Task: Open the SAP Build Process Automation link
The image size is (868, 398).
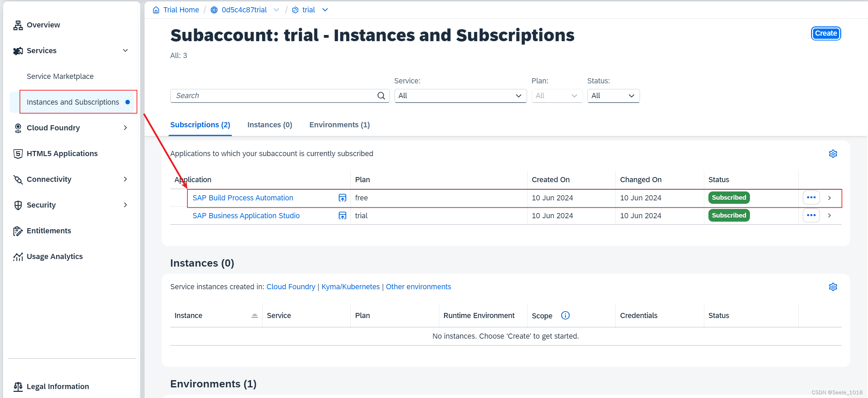Action: [243, 198]
